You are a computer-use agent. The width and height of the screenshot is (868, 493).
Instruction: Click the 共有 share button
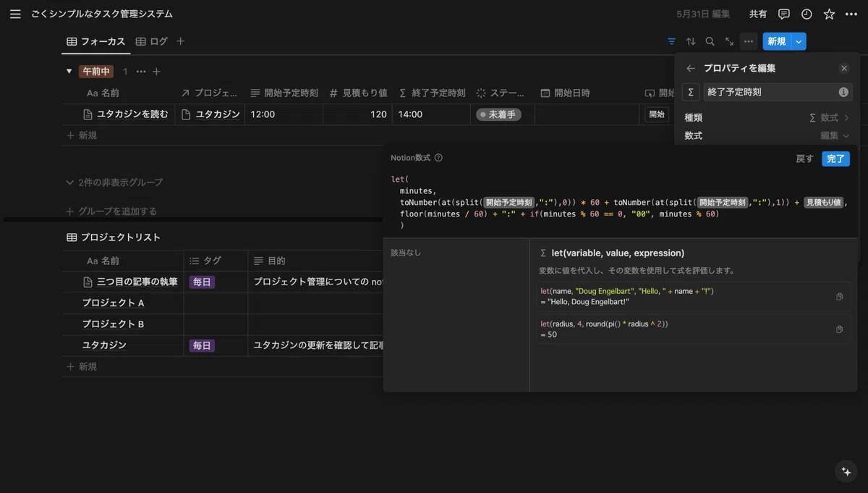click(758, 14)
